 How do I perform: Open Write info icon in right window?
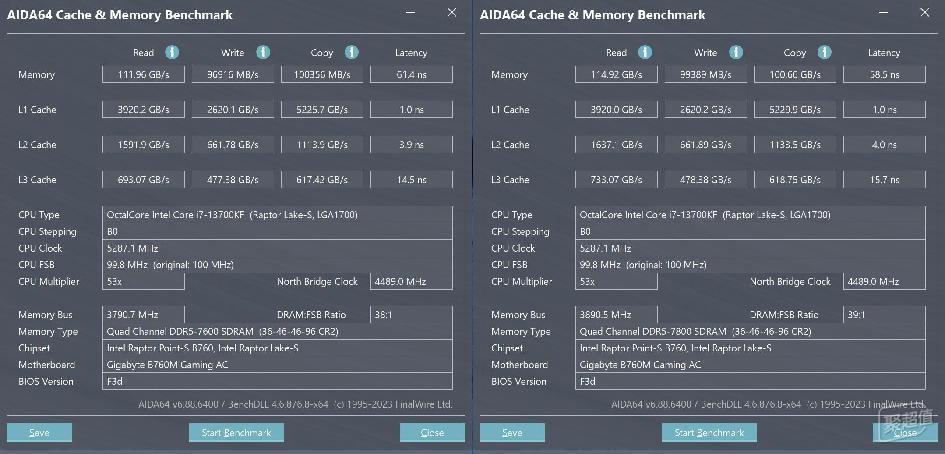pyautogui.click(x=736, y=52)
